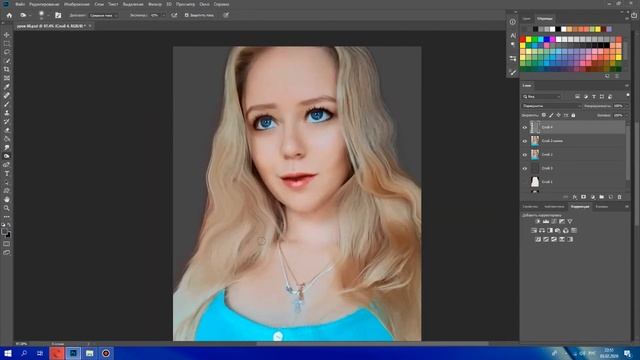Toggle lock transparent pixels

(544, 116)
